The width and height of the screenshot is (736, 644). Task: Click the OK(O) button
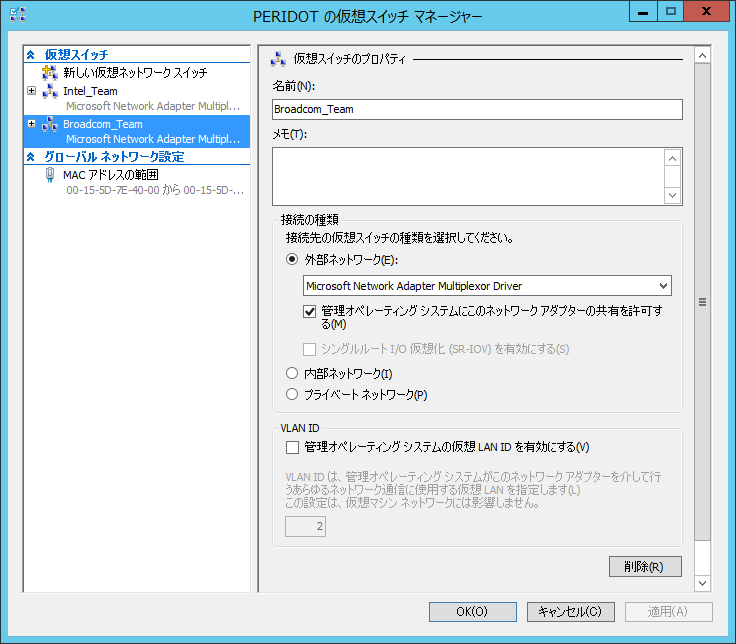pyautogui.click(x=473, y=612)
